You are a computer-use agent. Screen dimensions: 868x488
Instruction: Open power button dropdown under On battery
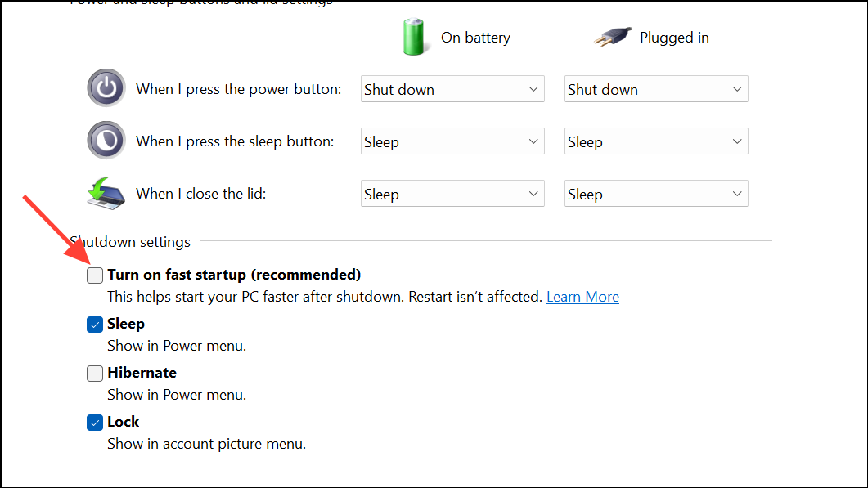452,89
